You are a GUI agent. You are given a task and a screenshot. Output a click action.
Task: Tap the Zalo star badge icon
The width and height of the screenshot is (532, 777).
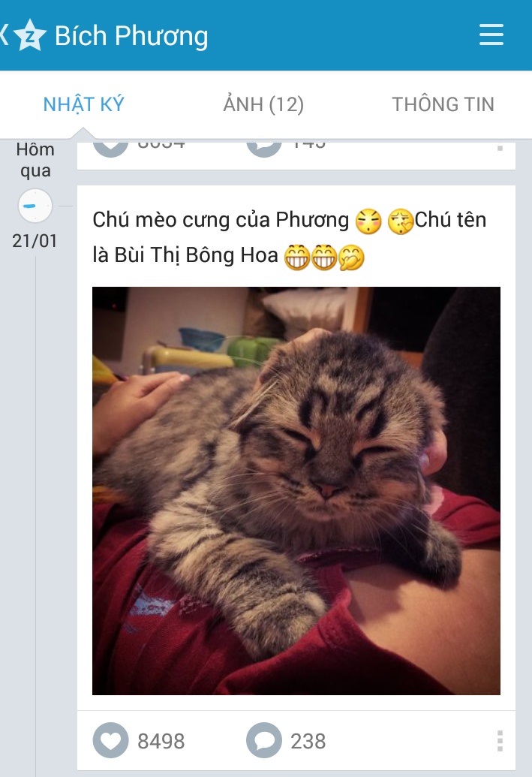pyautogui.click(x=30, y=35)
